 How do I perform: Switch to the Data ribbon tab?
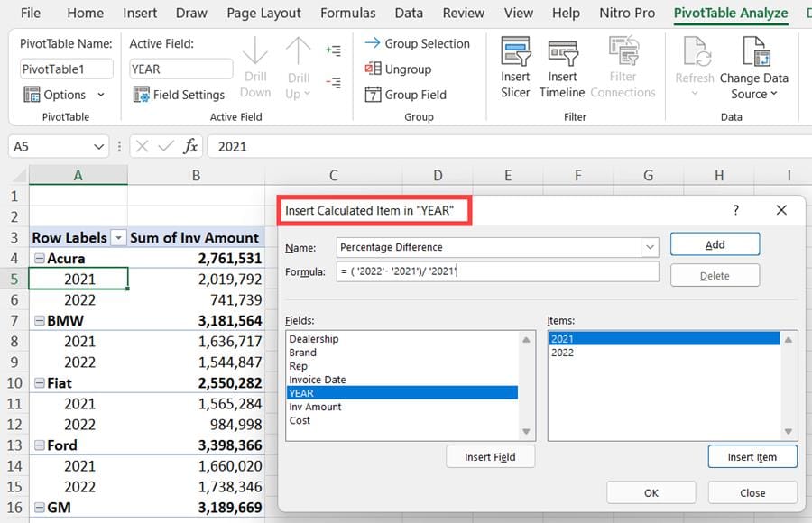coord(408,13)
